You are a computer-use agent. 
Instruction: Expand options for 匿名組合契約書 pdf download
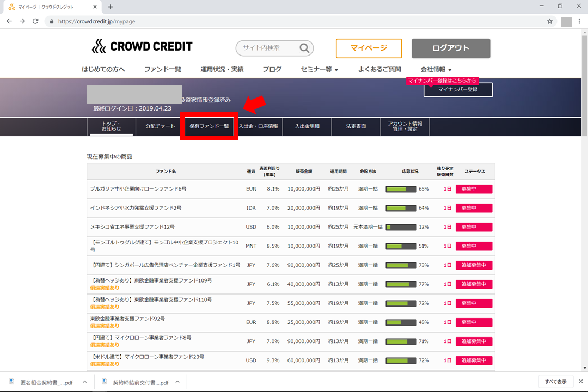pyautogui.click(x=85, y=382)
